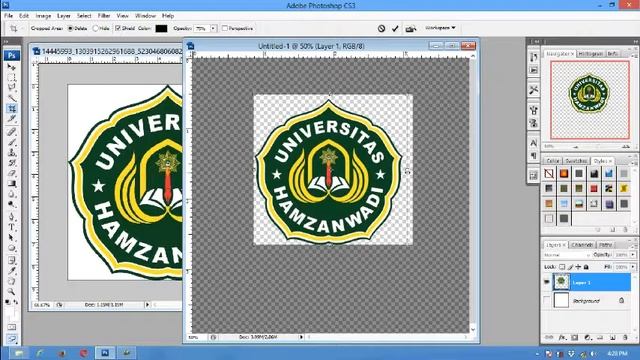Select the Hand tool

pyautogui.click(x=12, y=281)
